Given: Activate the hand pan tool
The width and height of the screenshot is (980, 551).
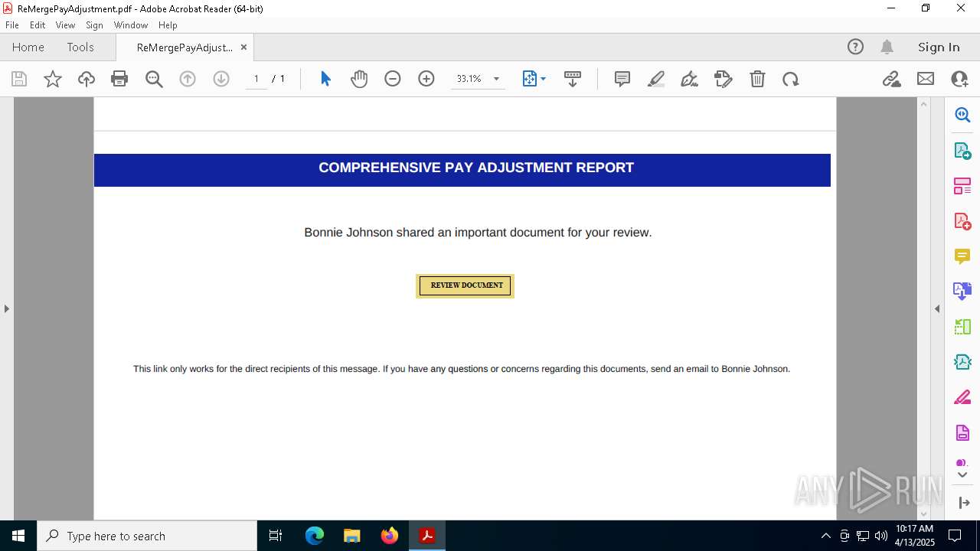Looking at the screenshot, I should (x=359, y=79).
